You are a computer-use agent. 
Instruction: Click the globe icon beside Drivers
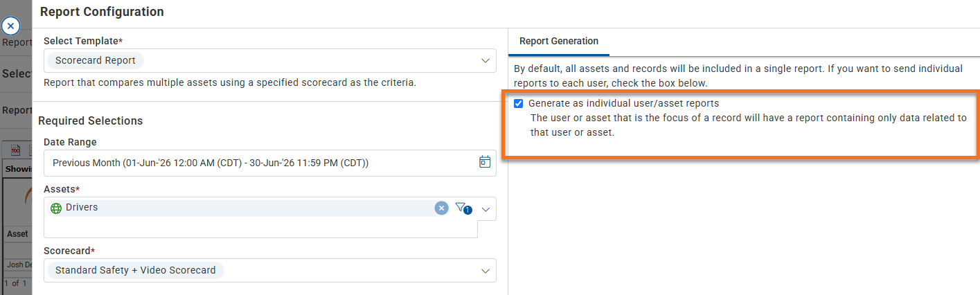56,208
